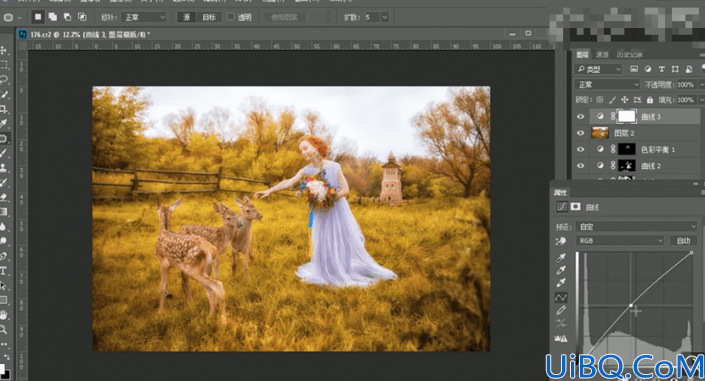This screenshot has height=381, width=705.
Task: Select the Type tool in toolbar
Action: (4, 271)
